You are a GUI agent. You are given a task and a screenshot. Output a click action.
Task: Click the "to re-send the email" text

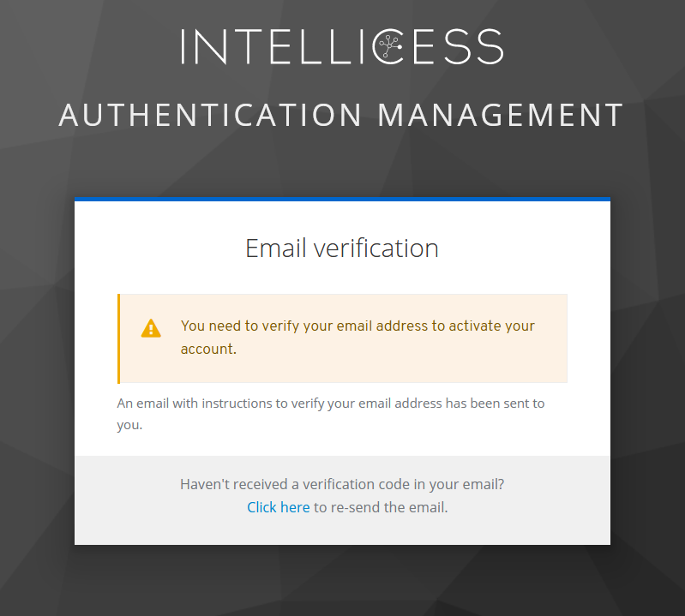tap(381, 507)
